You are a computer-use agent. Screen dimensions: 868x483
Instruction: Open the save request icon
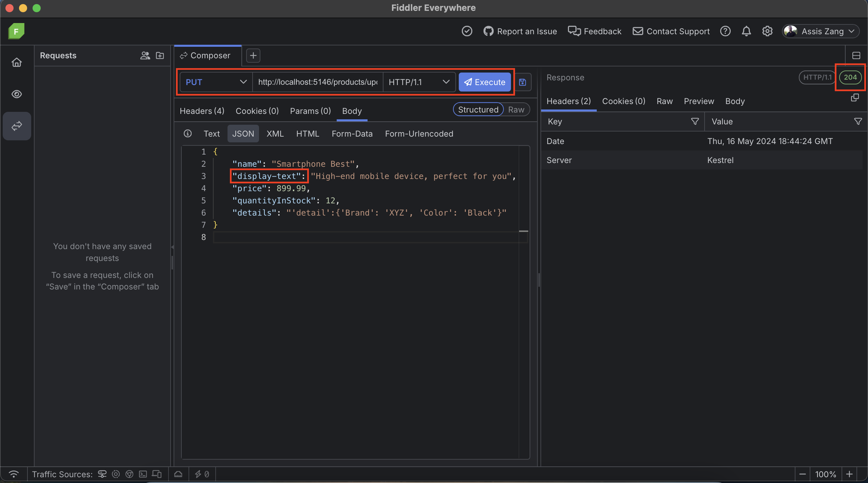point(523,81)
